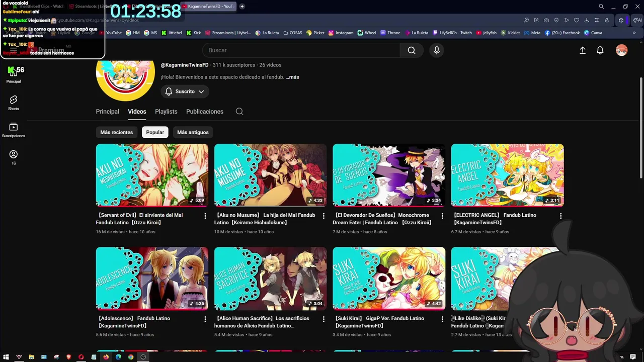Open options menu for Adolescence video
The width and height of the screenshot is (644, 362).
click(x=205, y=319)
